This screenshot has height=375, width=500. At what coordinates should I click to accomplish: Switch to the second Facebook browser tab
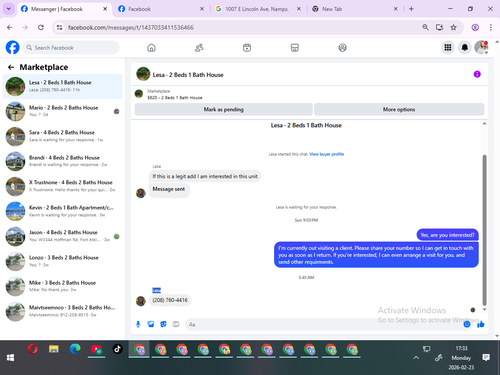(x=162, y=9)
